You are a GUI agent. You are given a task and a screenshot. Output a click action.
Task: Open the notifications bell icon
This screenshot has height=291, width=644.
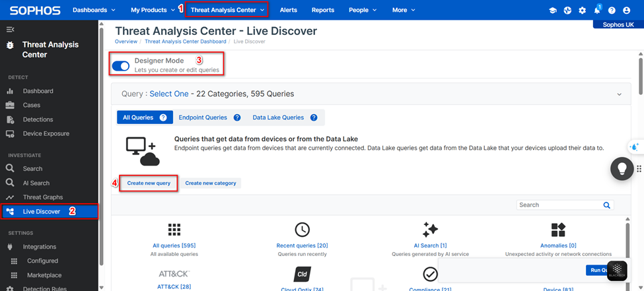coord(597,11)
